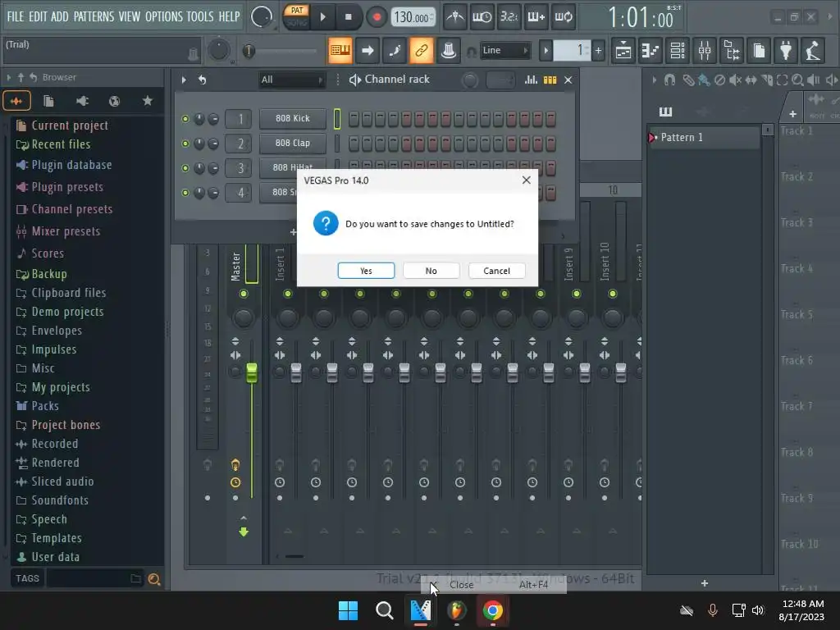This screenshot has height=630, width=840.
Task: Select Pattern 1 in the Playlist
Action: (x=703, y=138)
